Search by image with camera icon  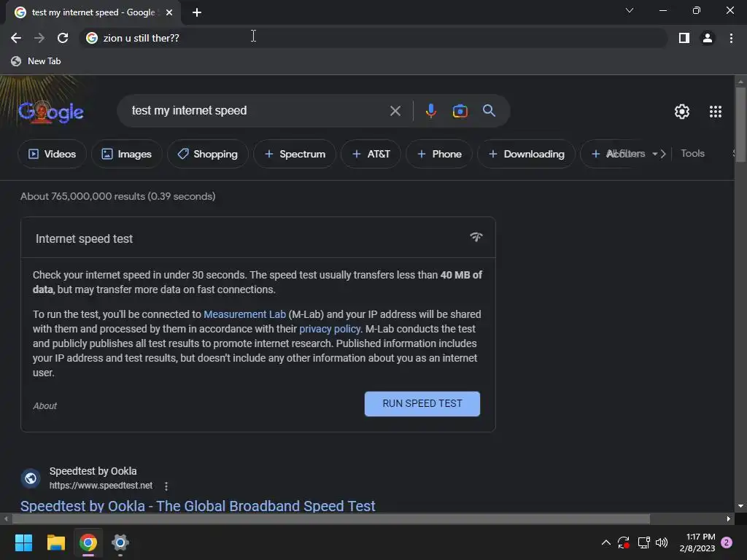coord(460,111)
